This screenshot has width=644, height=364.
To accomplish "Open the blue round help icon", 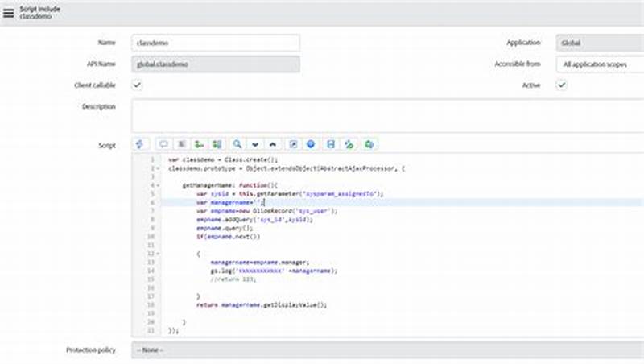I will (x=311, y=144).
